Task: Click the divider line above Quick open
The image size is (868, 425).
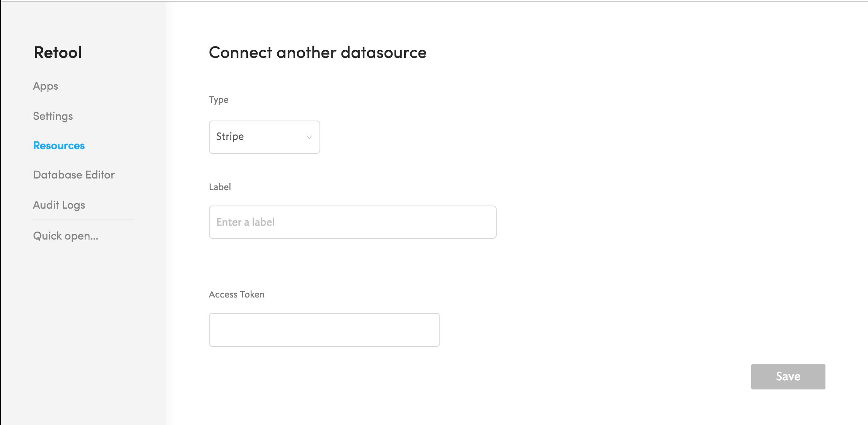Action: (83, 220)
